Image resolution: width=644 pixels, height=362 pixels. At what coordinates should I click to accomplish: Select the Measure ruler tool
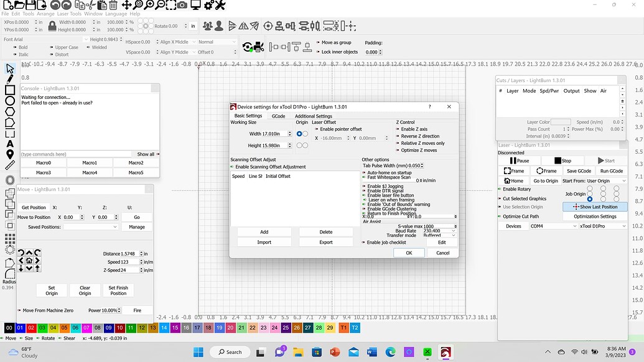pos(10,165)
